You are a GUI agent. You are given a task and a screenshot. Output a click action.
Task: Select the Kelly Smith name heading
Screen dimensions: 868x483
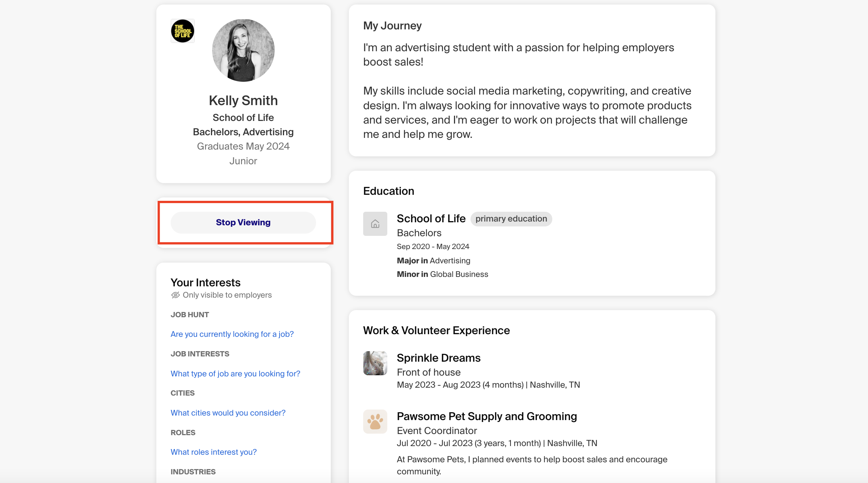pyautogui.click(x=243, y=101)
